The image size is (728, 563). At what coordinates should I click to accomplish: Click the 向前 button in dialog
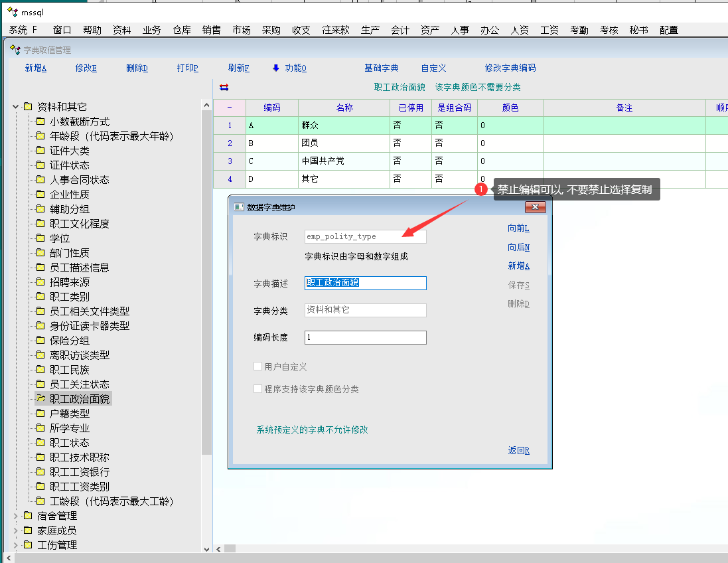pos(518,228)
